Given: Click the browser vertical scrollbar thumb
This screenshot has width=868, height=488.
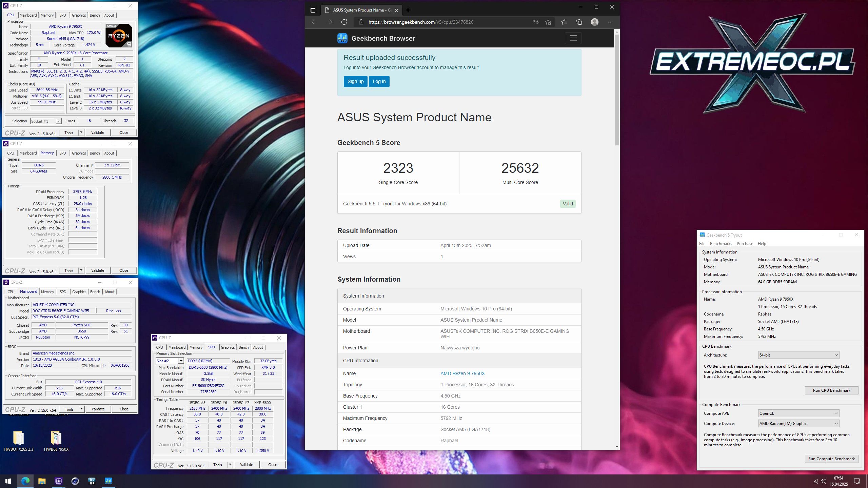Looking at the screenshot, I should tap(617, 90).
